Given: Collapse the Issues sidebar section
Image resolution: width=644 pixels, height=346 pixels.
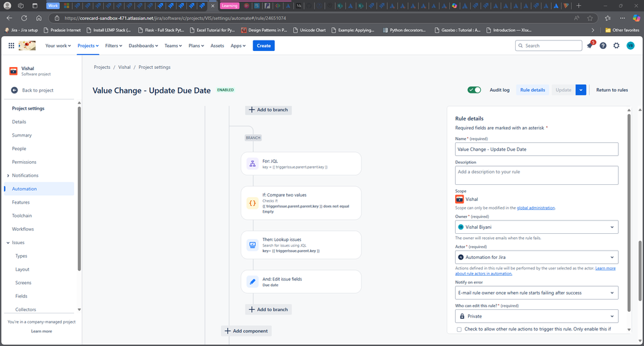Looking at the screenshot, I should pos(8,243).
